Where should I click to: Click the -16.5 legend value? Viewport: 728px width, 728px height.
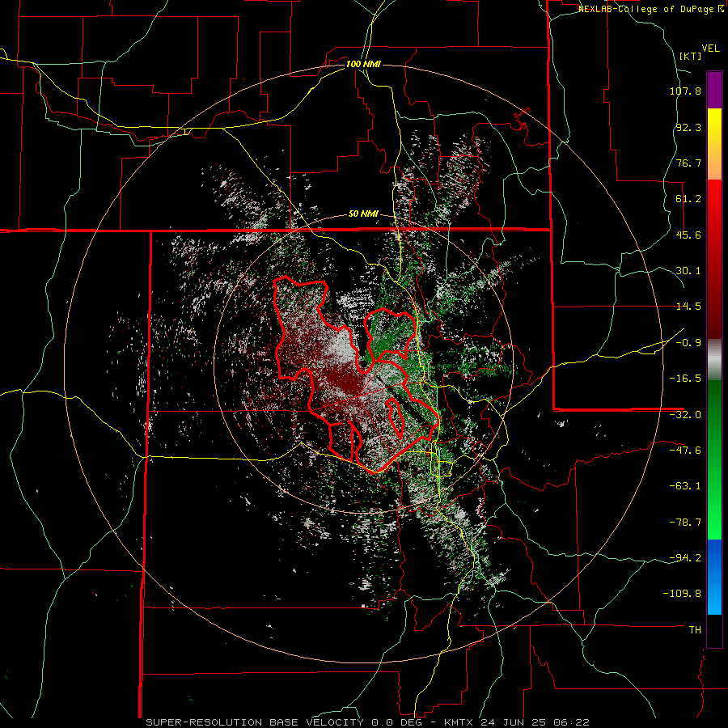(685, 379)
